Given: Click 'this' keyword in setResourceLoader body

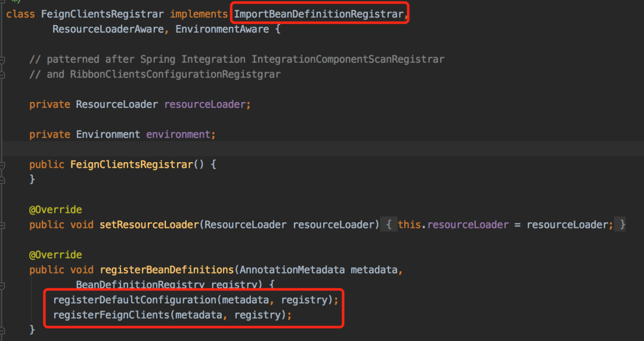Looking at the screenshot, I should [409, 225].
